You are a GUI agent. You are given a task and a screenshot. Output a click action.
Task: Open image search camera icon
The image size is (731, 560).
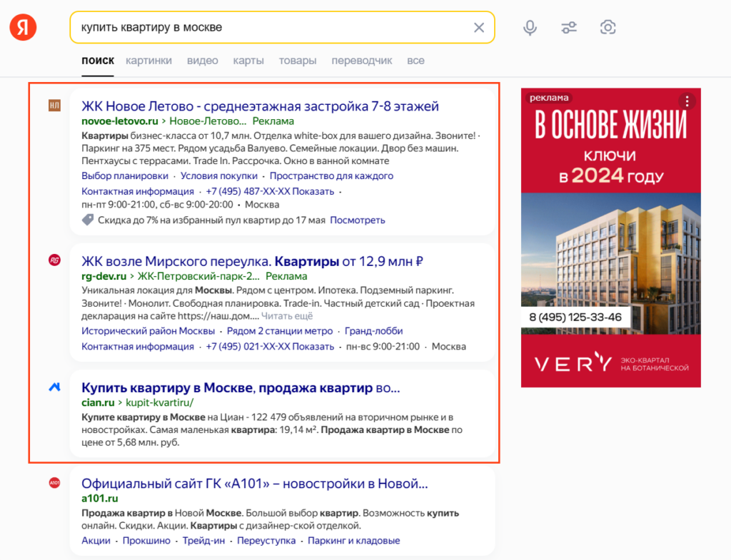click(608, 28)
